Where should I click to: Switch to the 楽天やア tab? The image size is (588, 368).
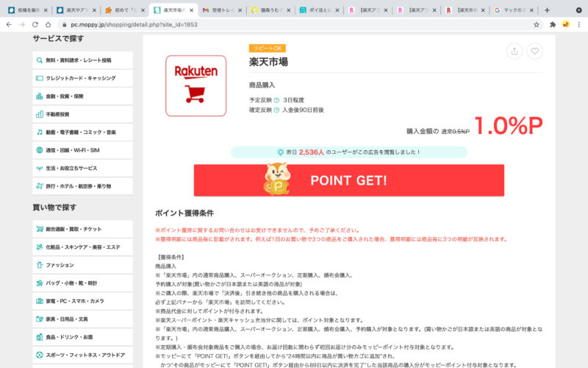pyautogui.click(x=76, y=10)
